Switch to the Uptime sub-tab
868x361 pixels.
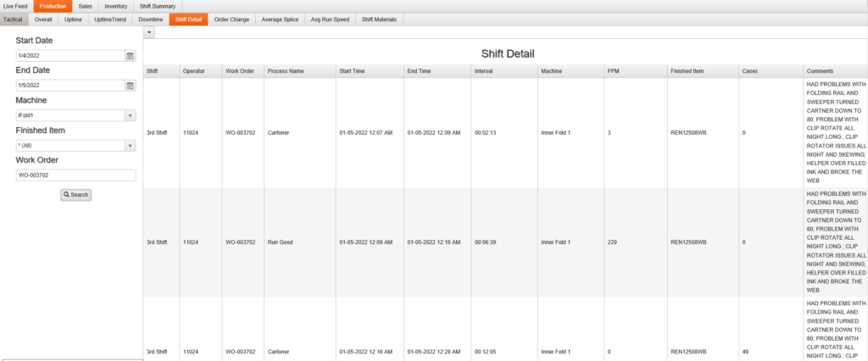click(x=73, y=19)
